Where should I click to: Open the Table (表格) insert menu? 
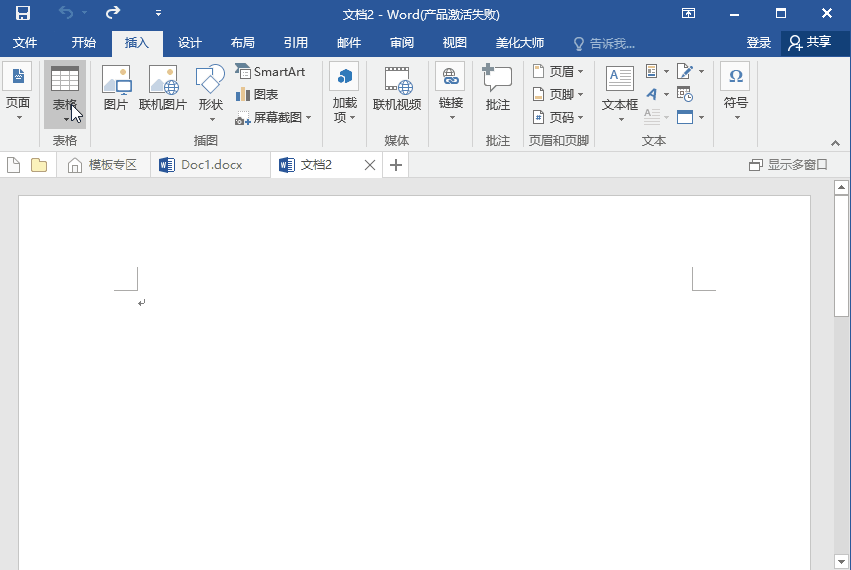point(64,93)
